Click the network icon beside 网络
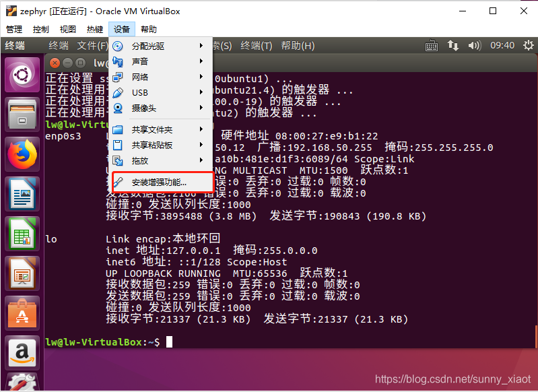Viewport: 538px width, 392px height. [118, 77]
